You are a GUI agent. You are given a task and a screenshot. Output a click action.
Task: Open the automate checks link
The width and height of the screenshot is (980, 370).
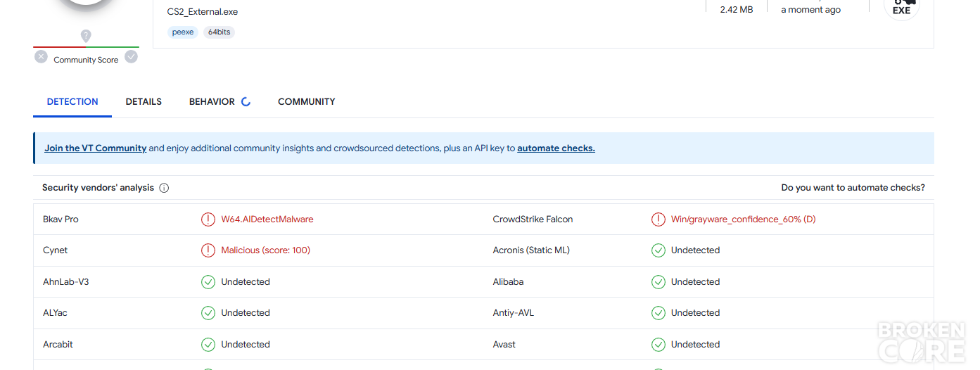click(556, 148)
